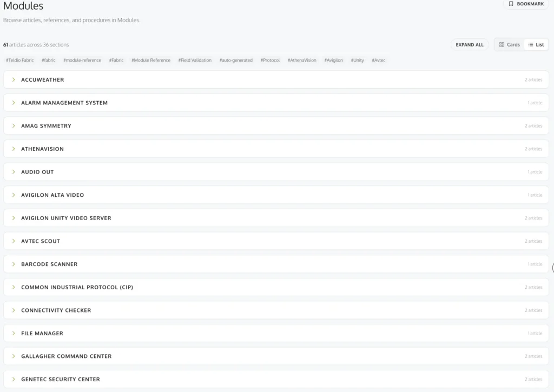Viewport: 554px width, 392px height.
Task: Filter by lowercase #fabric tag
Action: click(48, 61)
